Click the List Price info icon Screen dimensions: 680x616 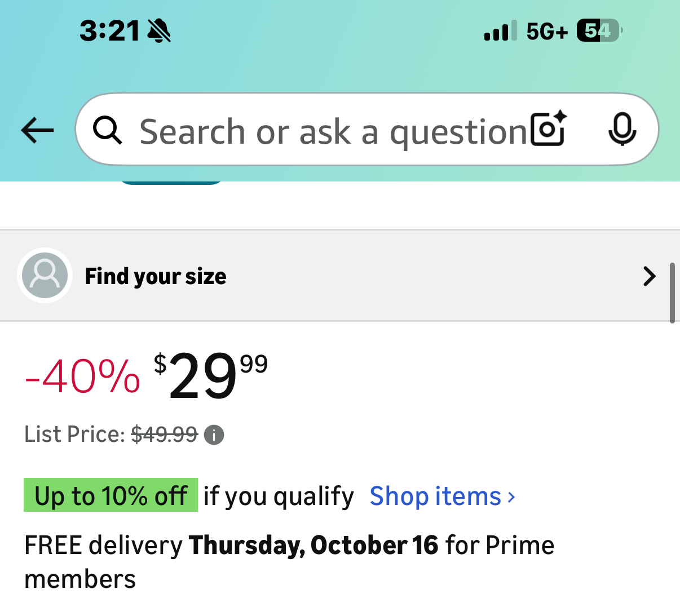click(214, 435)
